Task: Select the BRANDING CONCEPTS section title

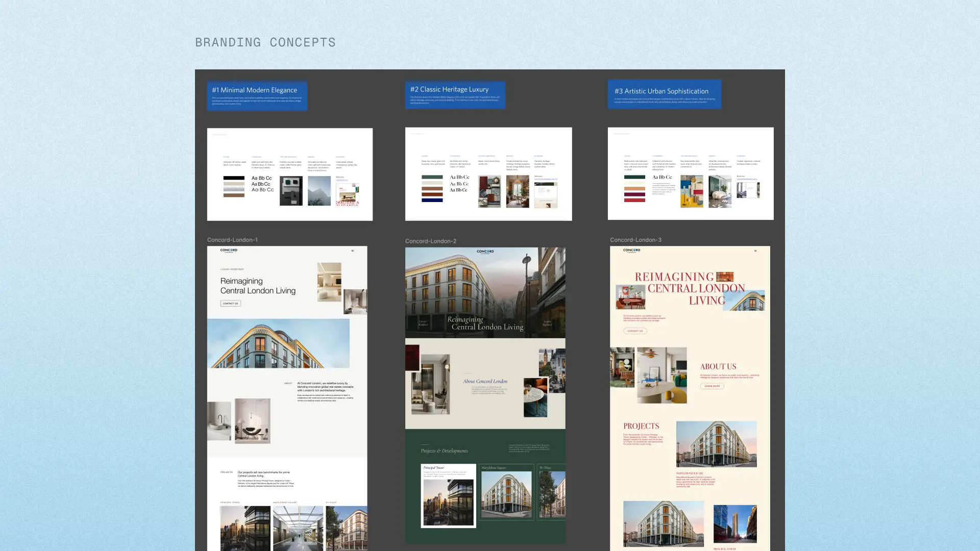Action: coord(265,42)
